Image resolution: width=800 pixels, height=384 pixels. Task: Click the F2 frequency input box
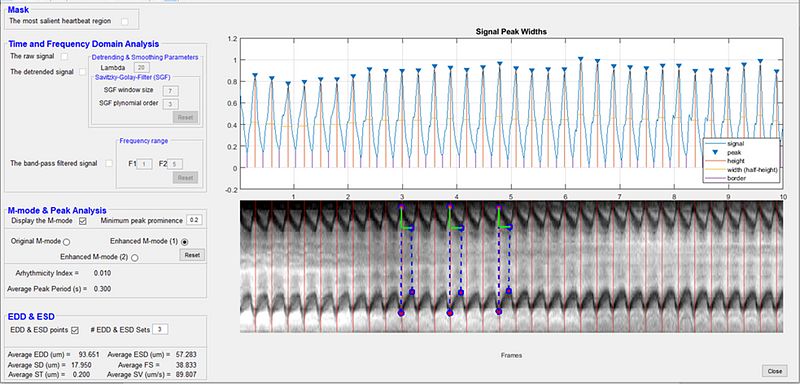(175, 164)
